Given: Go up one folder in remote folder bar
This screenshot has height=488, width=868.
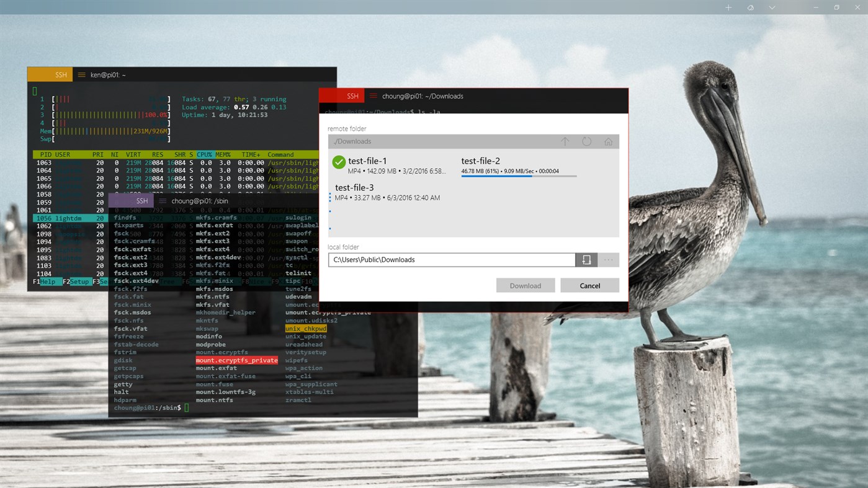Looking at the screenshot, I should tap(565, 141).
